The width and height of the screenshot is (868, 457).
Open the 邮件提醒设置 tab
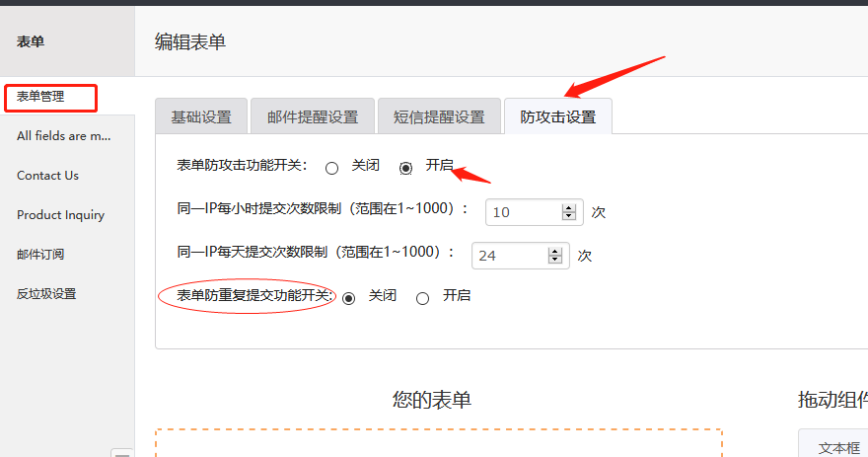tap(312, 116)
